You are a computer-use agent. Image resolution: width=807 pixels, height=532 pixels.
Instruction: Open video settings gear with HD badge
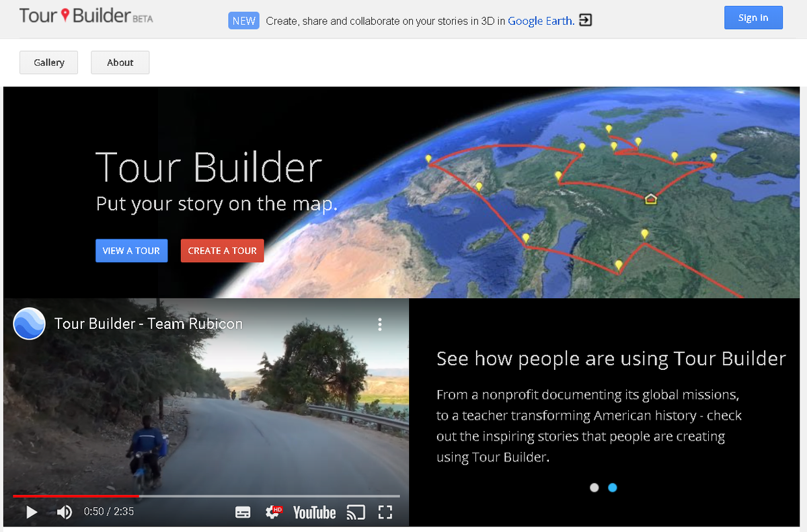coord(274,512)
